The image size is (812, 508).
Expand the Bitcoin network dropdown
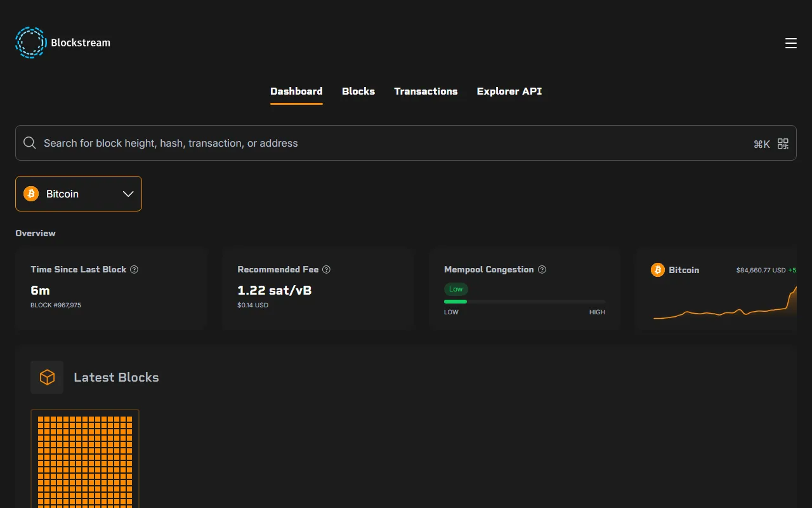pos(79,194)
